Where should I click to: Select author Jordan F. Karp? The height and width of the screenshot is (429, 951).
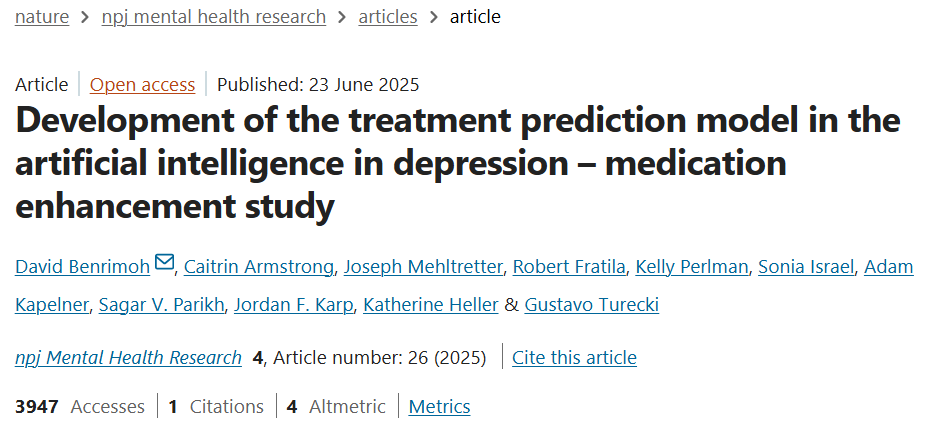[293, 305]
